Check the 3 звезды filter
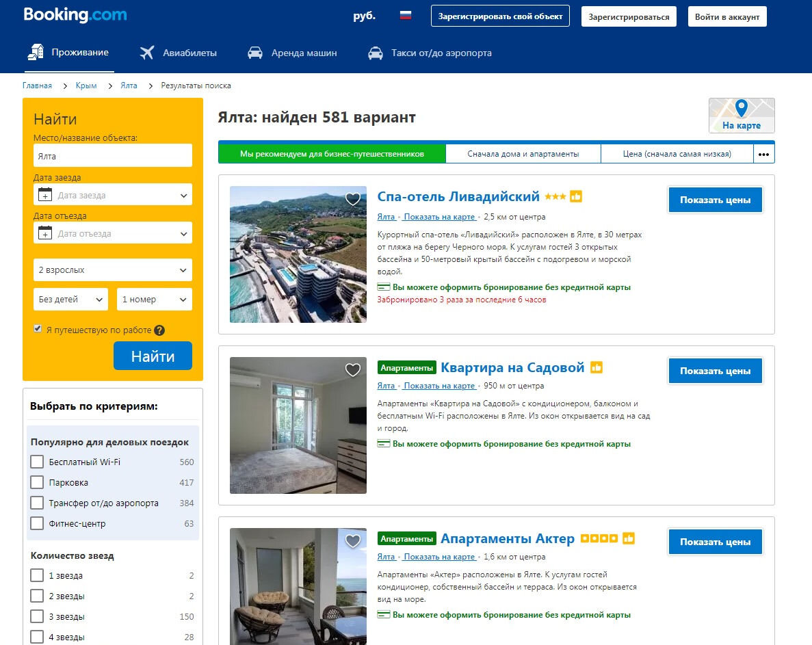 (37, 616)
